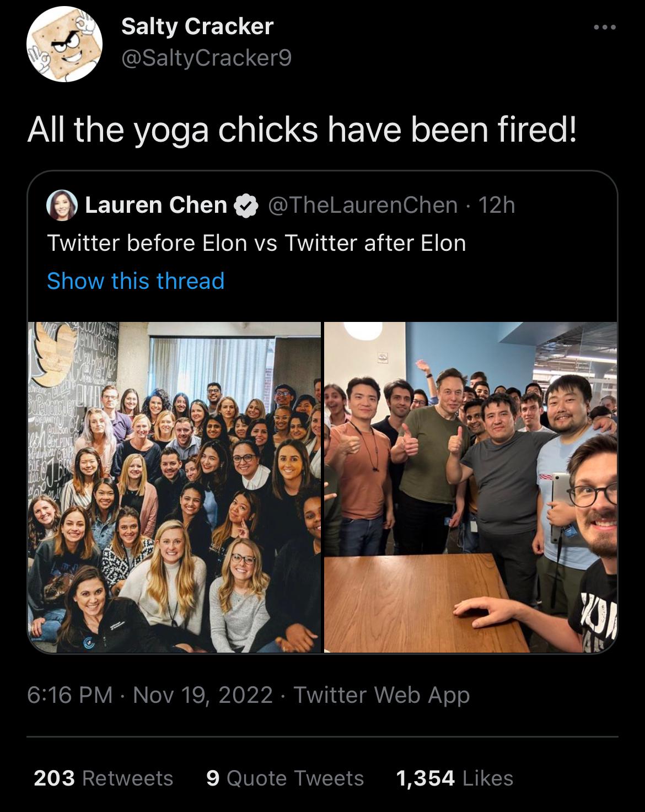
Task: Click the Twitter Web App source link
Action: point(381,695)
